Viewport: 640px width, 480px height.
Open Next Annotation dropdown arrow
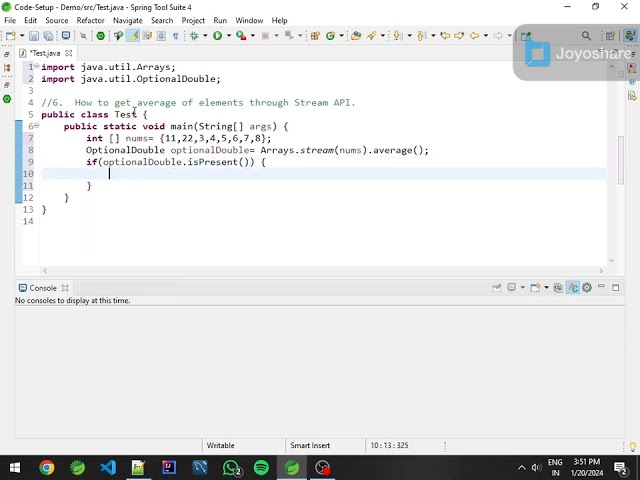pos(409,36)
